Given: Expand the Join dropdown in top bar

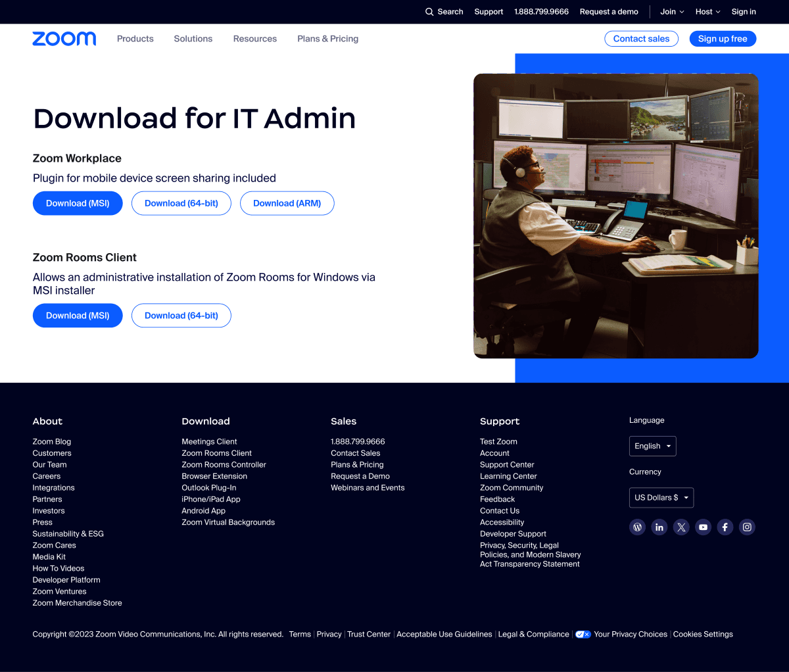Looking at the screenshot, I should [672, 12].
